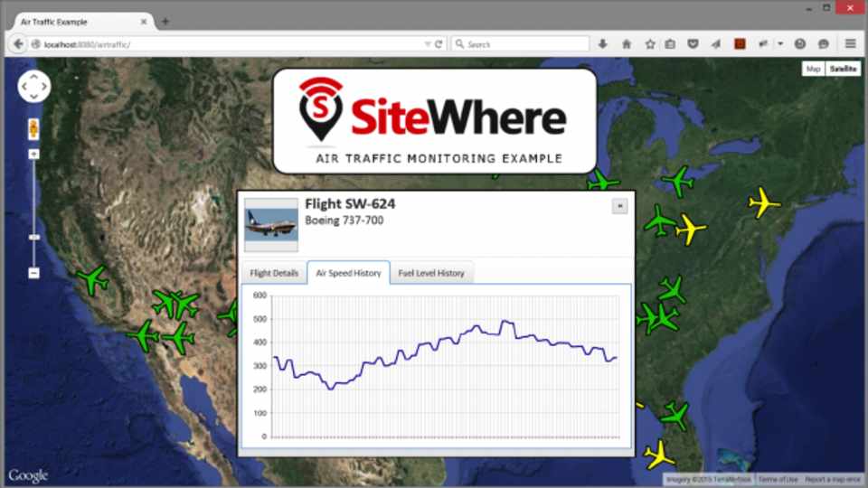Click the map zoom out minus button
The width and height of the screenshot is (868, 488).
(x=33, y=273)
